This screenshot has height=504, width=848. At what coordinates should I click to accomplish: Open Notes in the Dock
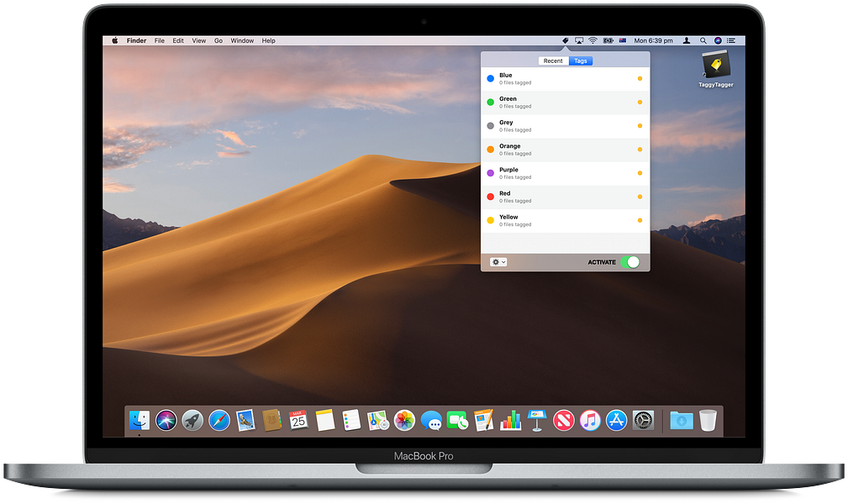click(325, 420)
